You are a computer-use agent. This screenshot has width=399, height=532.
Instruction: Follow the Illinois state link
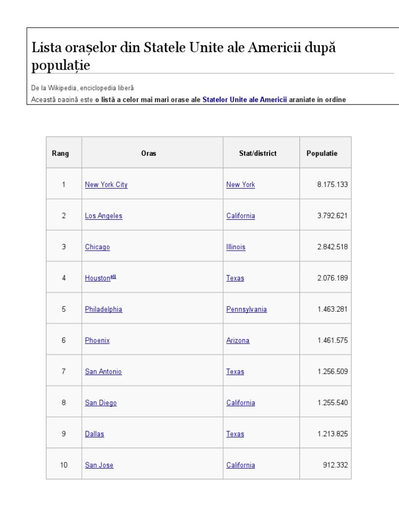point(236,247)
